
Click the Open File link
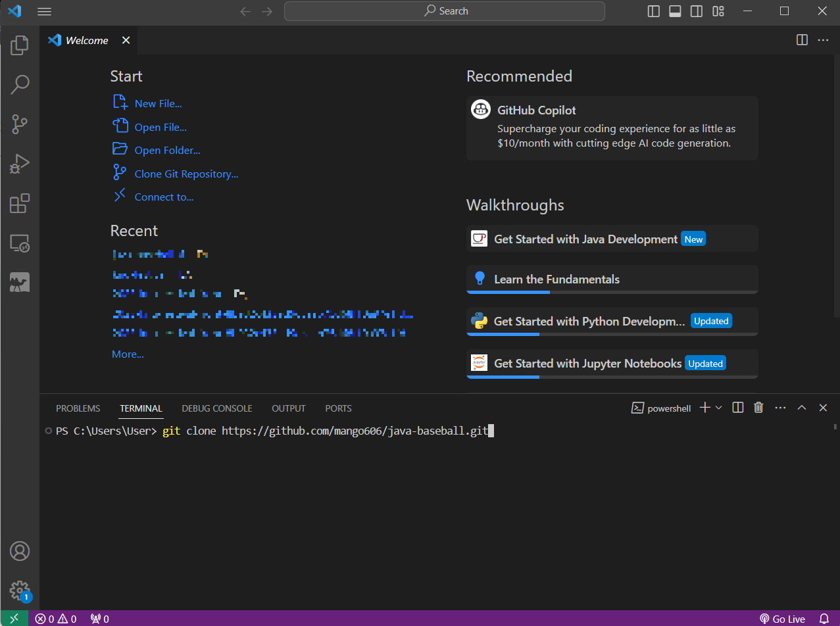tap(161, 127)
